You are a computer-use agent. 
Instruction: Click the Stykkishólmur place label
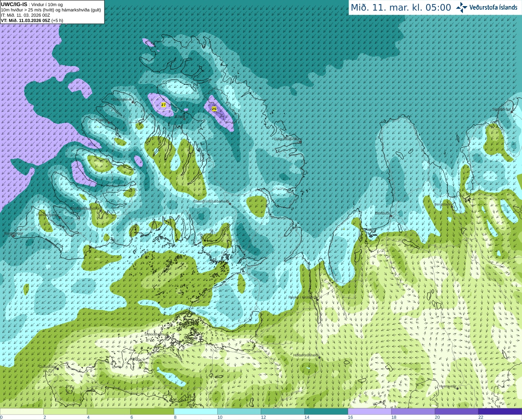click(x=156, y=334)
